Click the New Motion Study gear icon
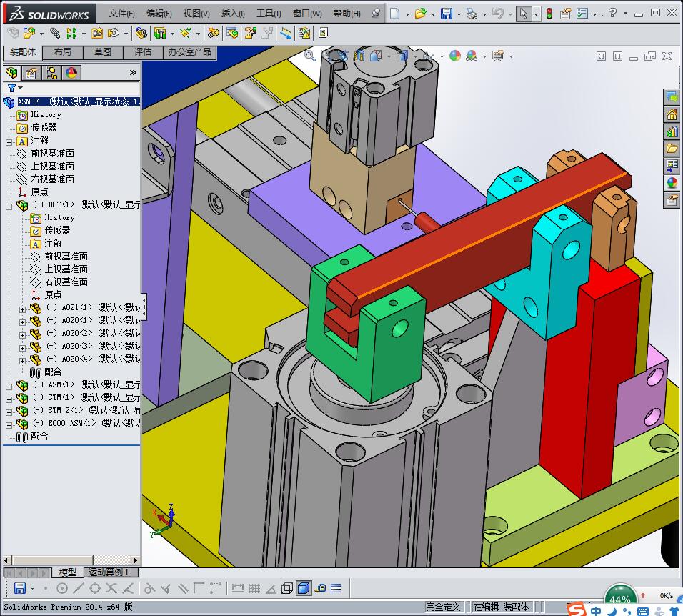 (x=214, y=33)
